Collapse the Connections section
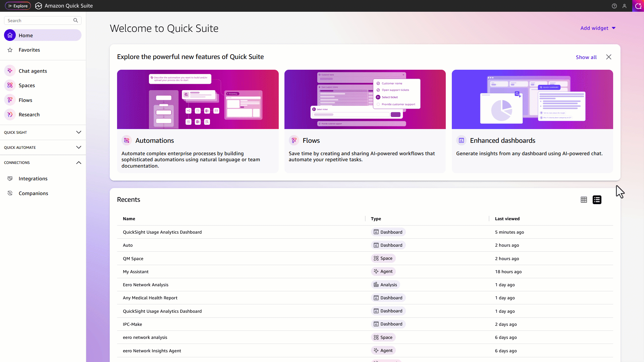The height and width of the screenshot is (362, 644). (x=78, y=163)
